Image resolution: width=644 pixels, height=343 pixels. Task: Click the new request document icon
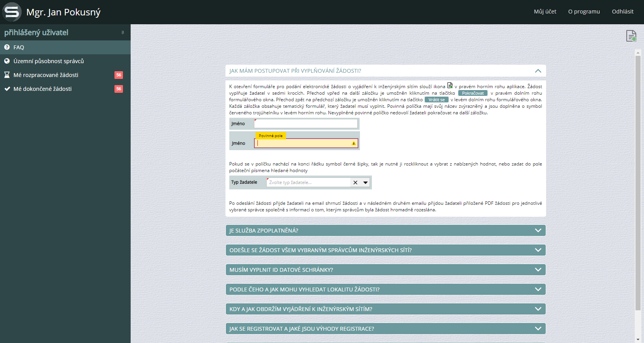tap(631, 36)
